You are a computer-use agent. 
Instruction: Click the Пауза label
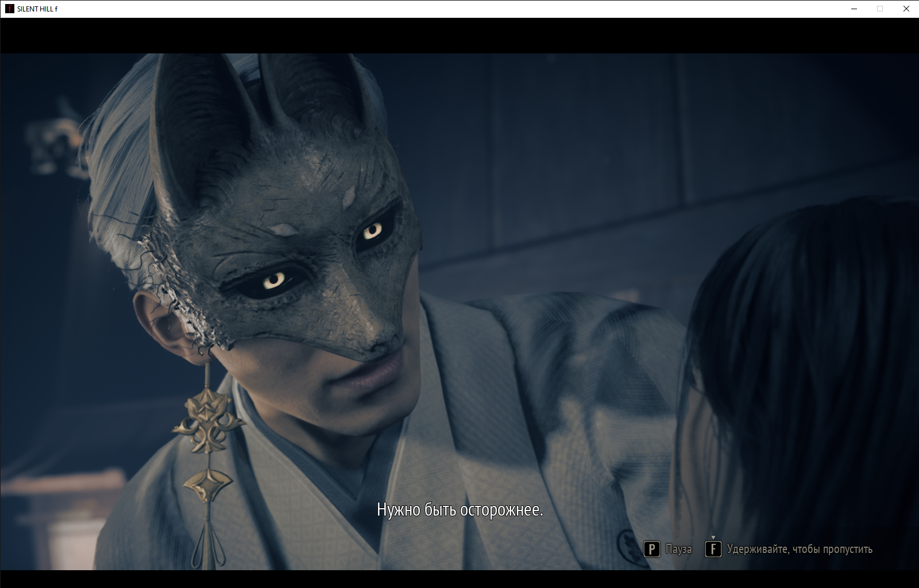[x=679, y=549]
